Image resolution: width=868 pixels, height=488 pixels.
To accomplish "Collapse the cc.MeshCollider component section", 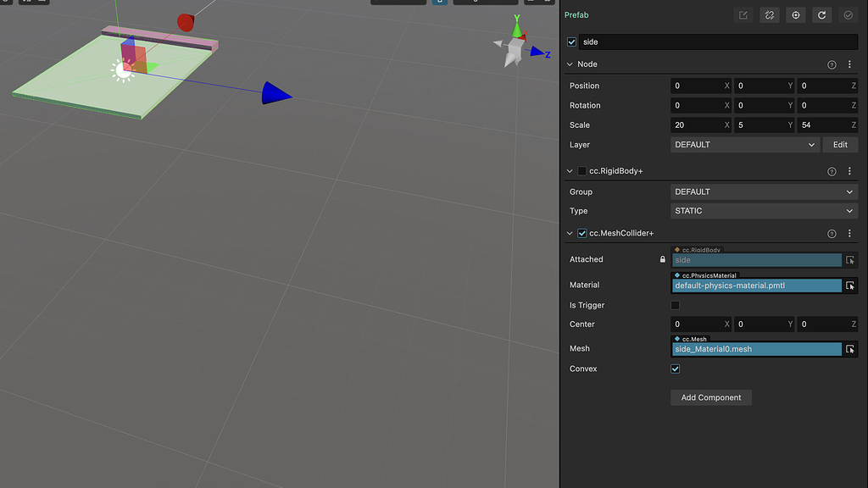I will click(570, 233).
